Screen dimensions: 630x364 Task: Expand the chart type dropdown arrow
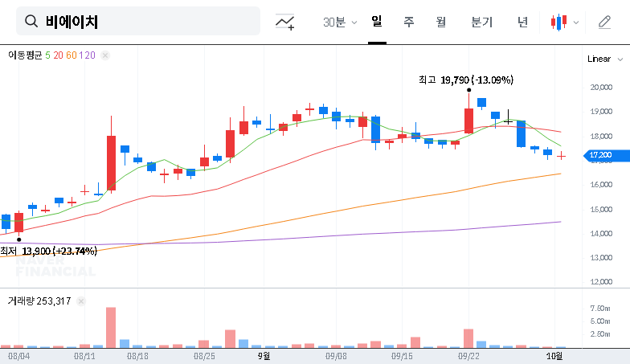575,22
